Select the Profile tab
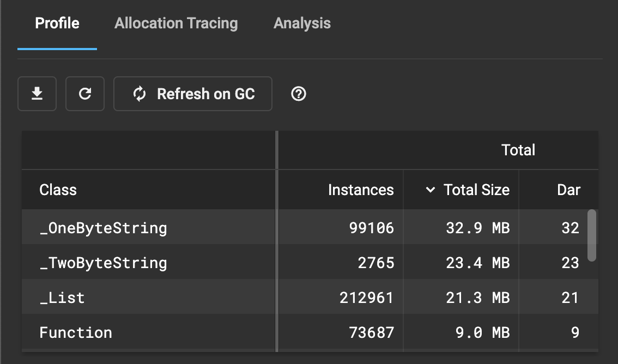The width and height of the screenshot is (618, 364). tap(57, 23)
